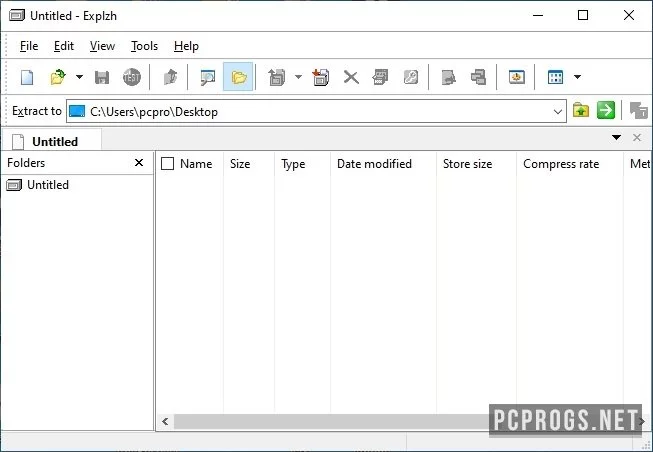Click the Extract to path field

pos(317,111)
